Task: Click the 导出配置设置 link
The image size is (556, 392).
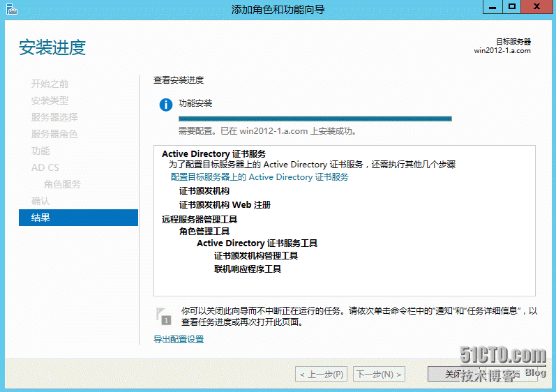Action: 179,339
